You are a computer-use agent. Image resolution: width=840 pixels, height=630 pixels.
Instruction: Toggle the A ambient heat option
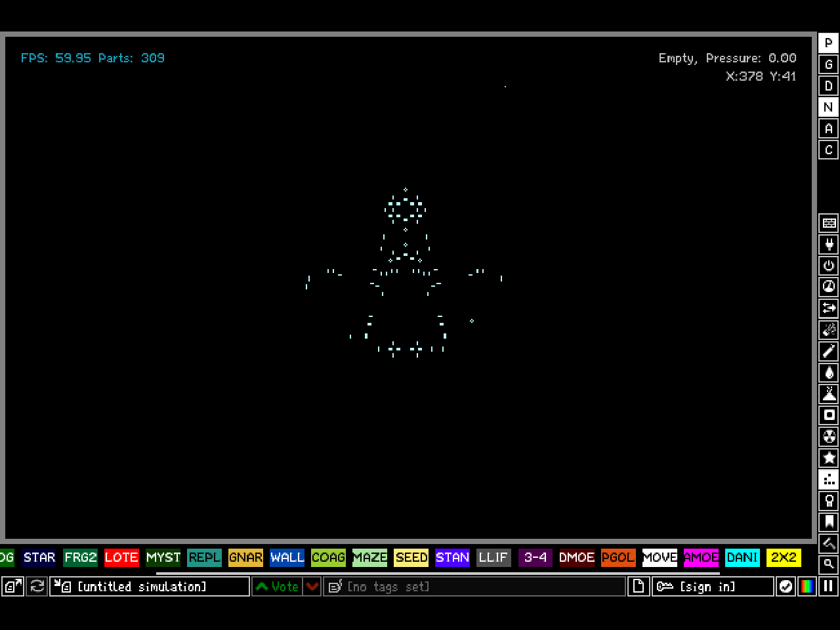coord(829,129)
